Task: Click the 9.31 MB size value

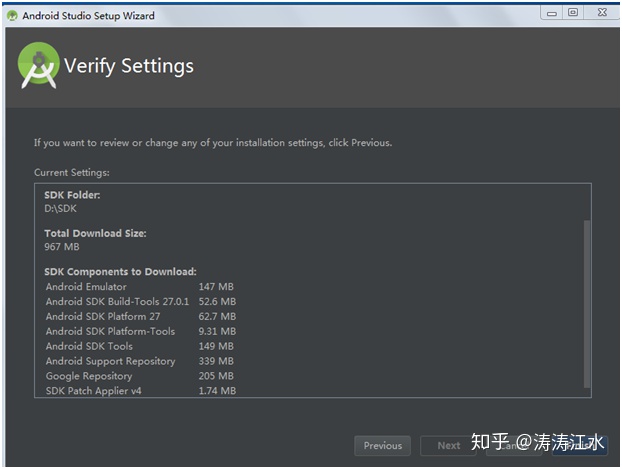Action: pyautogui.click(x=217, y=331)
